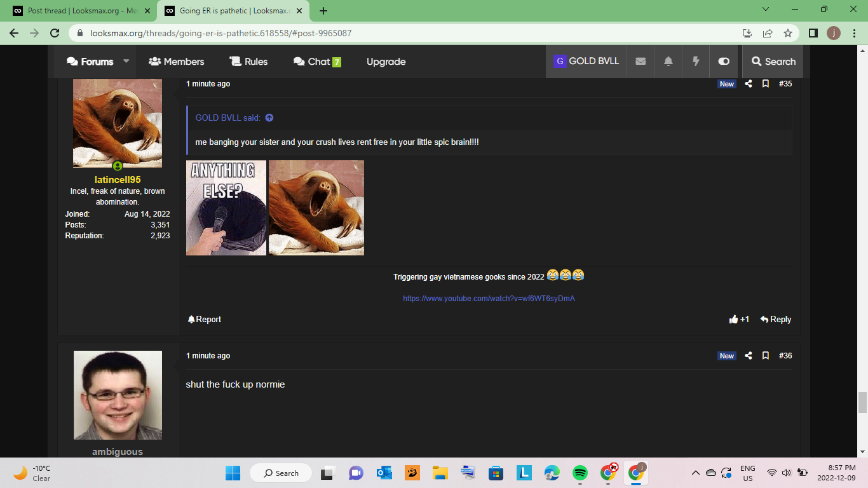Open the clock and date panel

point(837,473)
